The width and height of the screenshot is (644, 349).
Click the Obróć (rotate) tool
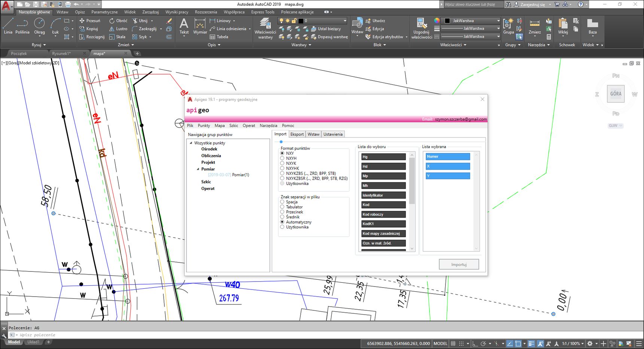(x=118, y=21)
